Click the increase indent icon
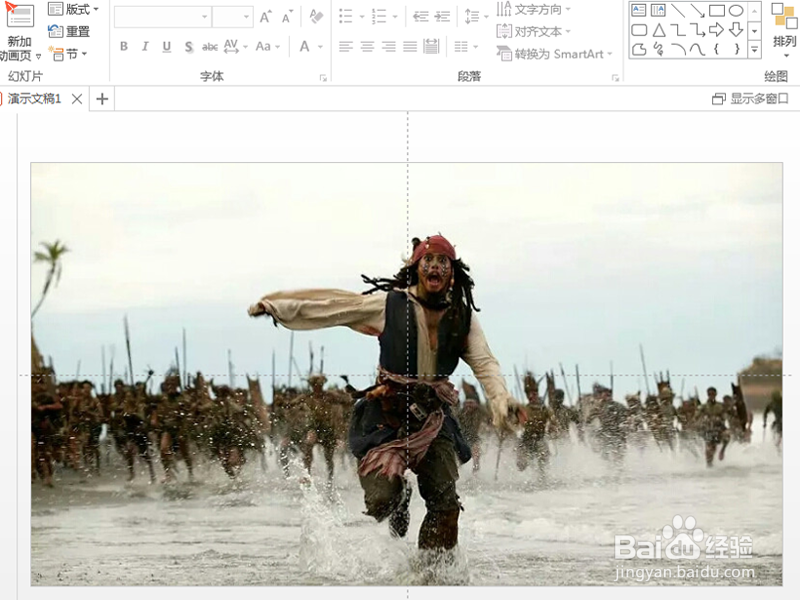 pos(442,16)
